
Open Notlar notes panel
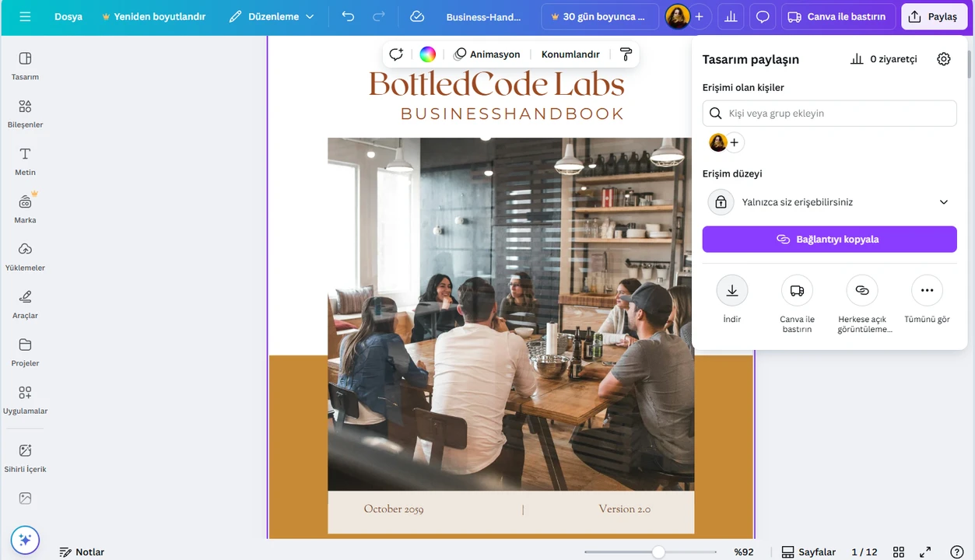point(82,551)
